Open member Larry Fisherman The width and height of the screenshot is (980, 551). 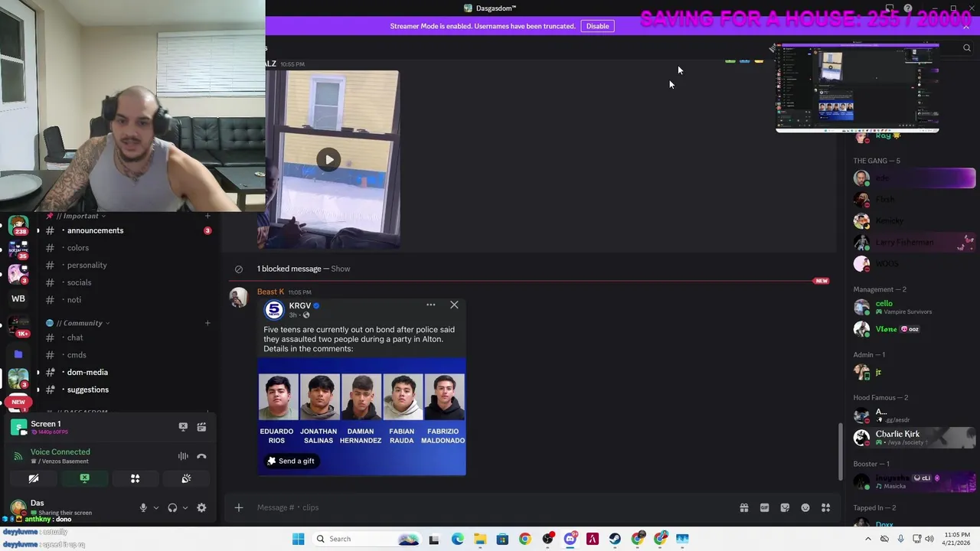(x=915, y=243)
